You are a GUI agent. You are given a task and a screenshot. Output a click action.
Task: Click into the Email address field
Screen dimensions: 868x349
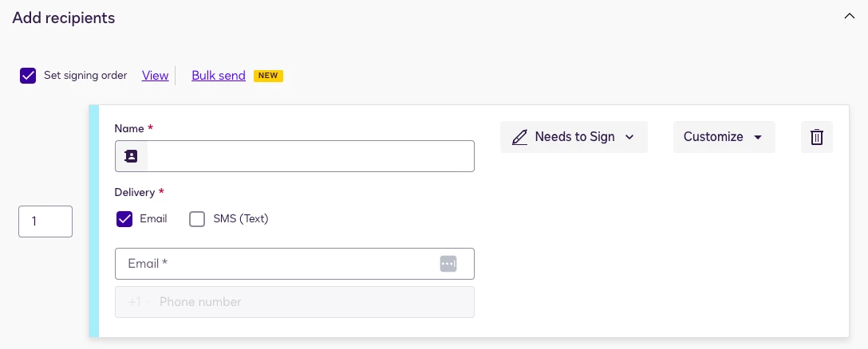coord(294,264)
